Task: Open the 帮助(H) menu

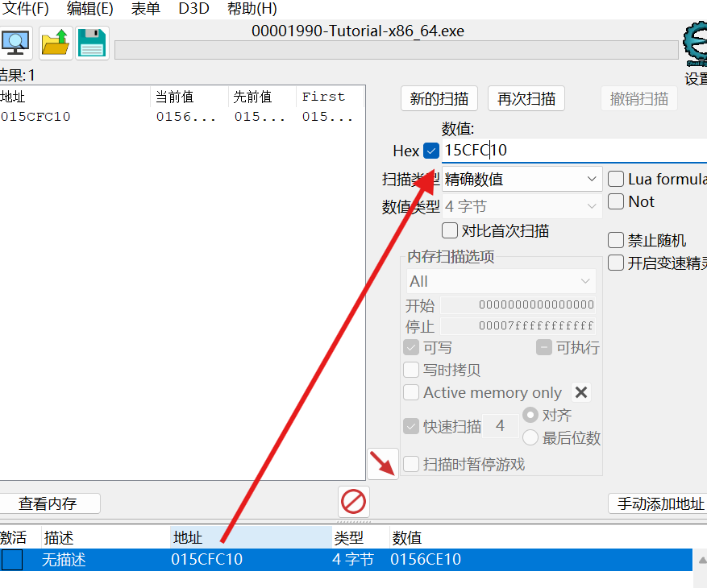Action: click(x=252, y=9)
